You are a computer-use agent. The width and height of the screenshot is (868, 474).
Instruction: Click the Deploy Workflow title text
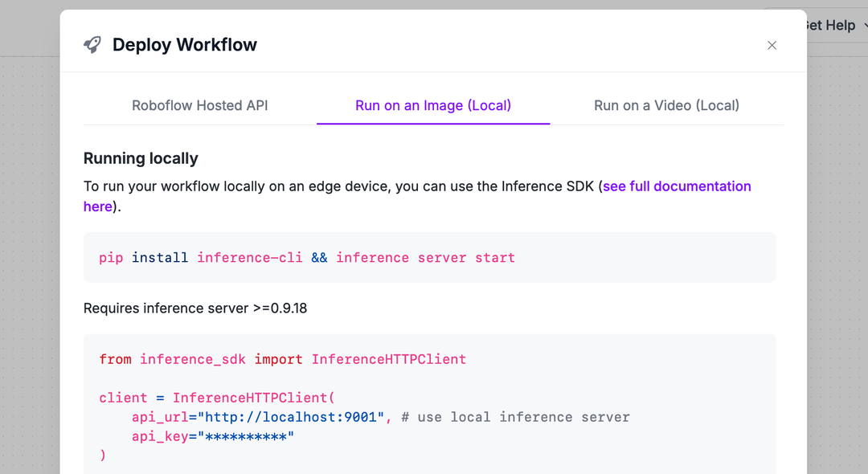click(x=184, y=45)
